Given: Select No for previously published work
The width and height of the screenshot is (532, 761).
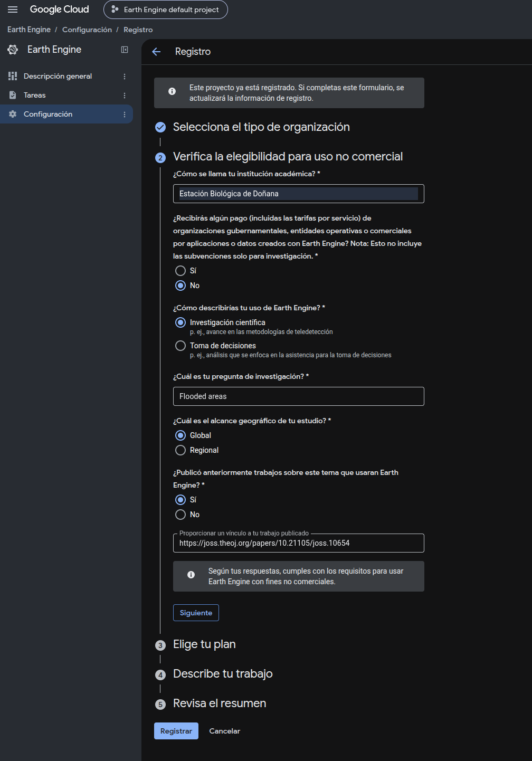Looking at the screenshot, I should tap(180, 515).
